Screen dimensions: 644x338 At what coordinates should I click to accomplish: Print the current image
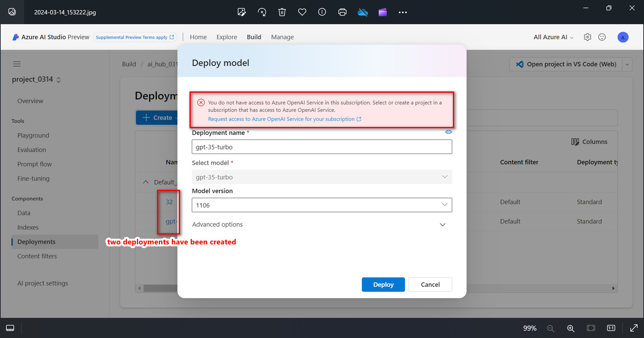[342, 12]
